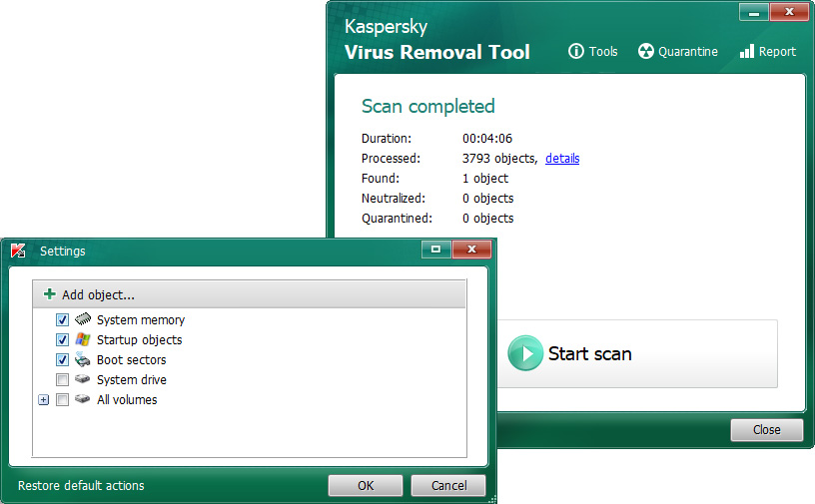Screen dimensions: 815x504
Task: Click the Quarantine radiation icon
Action: 645,51
